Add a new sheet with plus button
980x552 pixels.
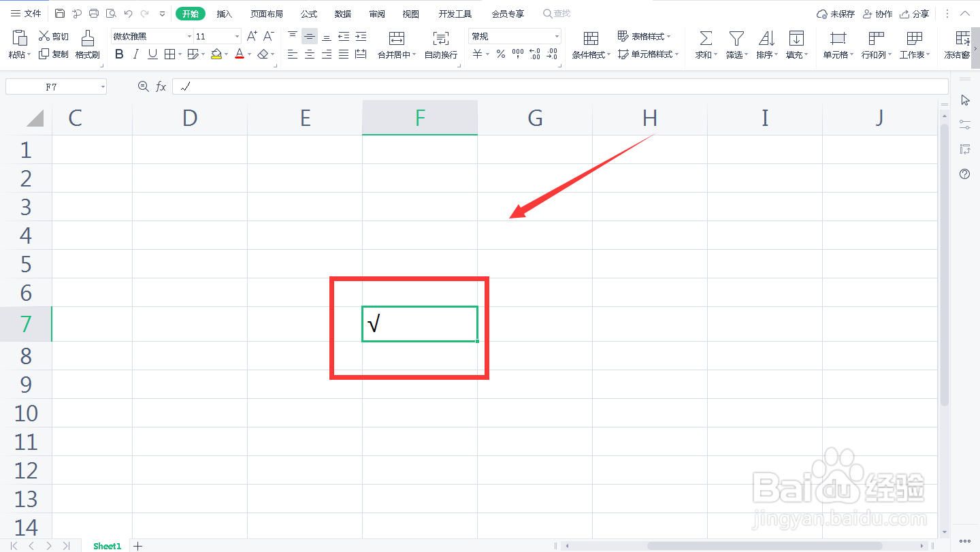click(138, 546)
